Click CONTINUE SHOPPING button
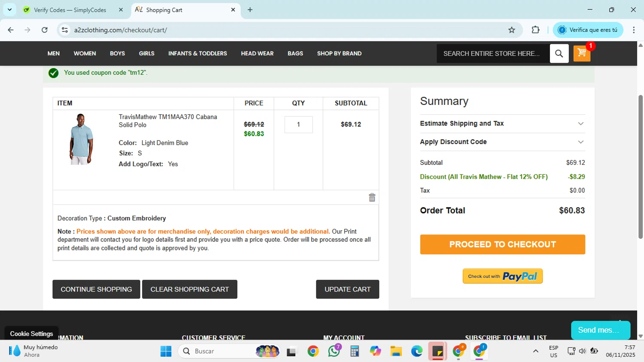The image size is (644, 362). click(x=96, y=289)
